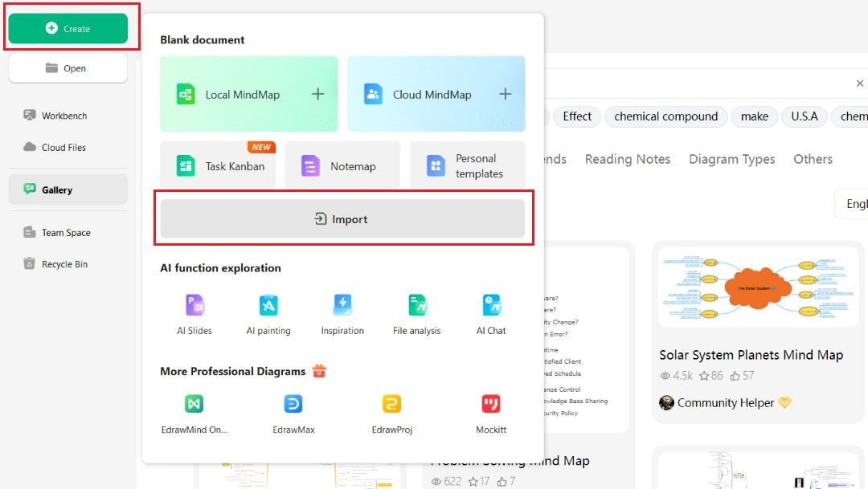Click the Local MindMap green icon

point(186,94)
